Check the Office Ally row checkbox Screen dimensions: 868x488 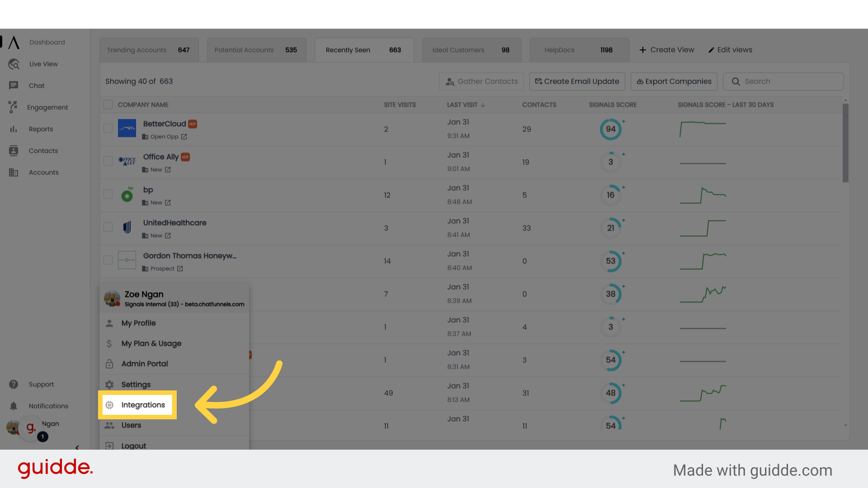click(x=108, y=161)
